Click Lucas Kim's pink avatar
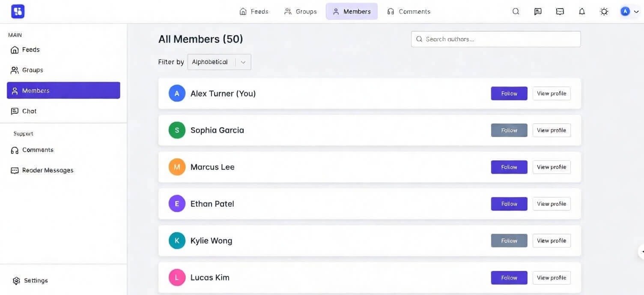Viewport: 644px width, 295px height. tap(177, 277)
